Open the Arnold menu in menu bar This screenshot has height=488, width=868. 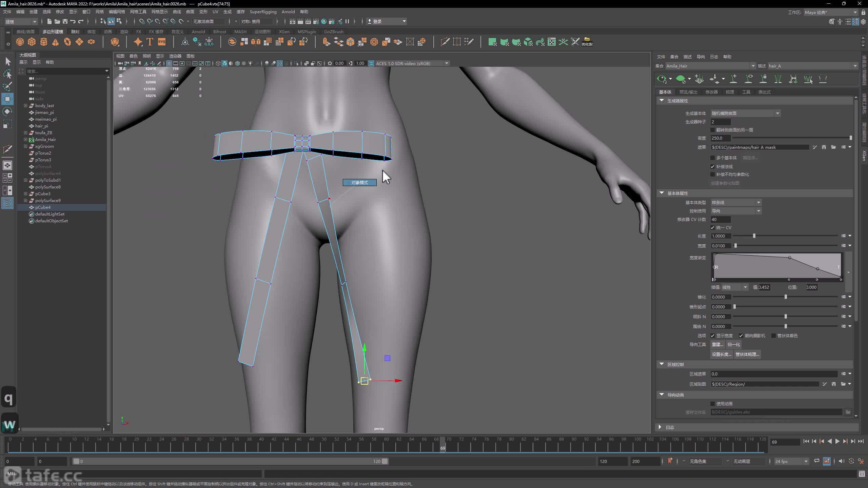click(288, 12)
